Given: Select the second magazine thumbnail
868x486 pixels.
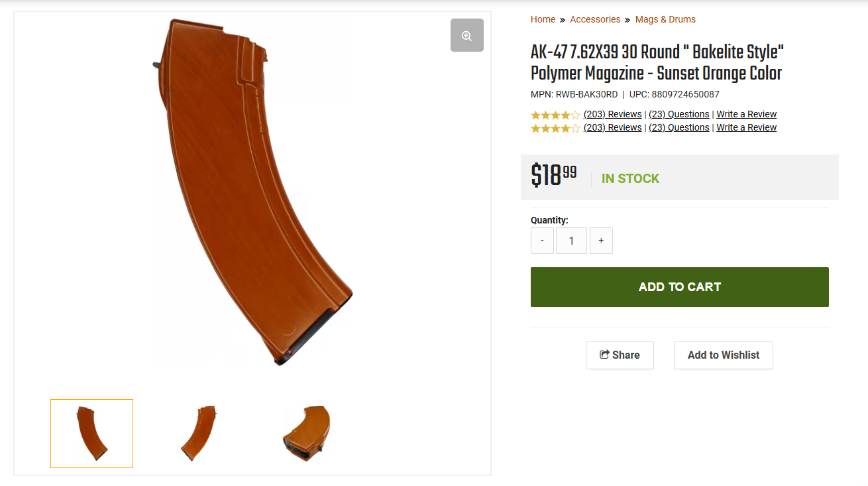Looking at the screenshot, I should (199, 434).
